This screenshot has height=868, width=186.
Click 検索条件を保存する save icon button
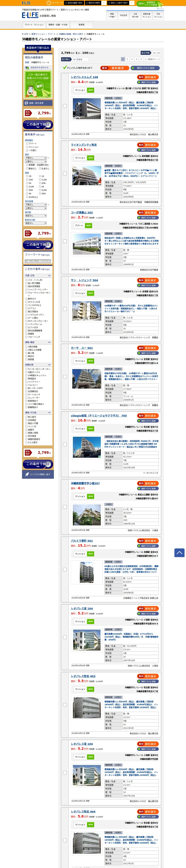38,67
